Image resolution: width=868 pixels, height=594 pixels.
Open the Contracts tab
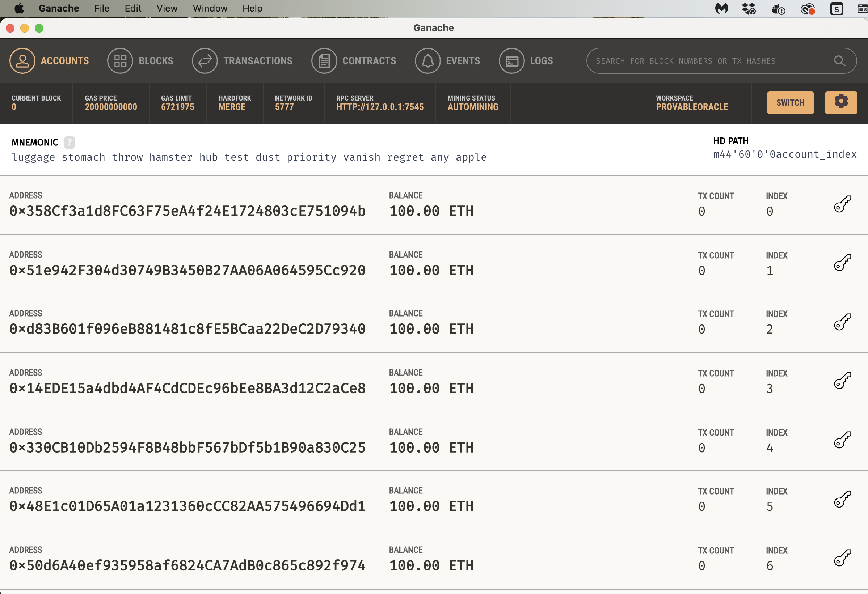pos(368,61)
